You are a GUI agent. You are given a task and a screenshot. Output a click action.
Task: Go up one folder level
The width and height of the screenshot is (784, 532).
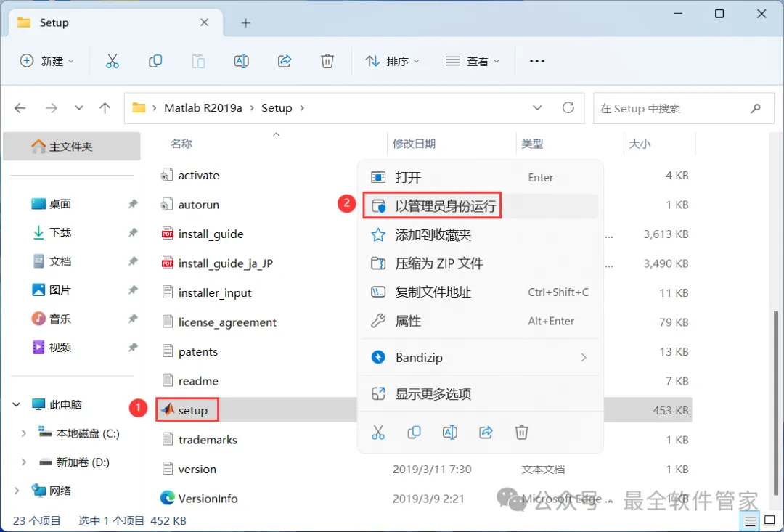[105, 108]
